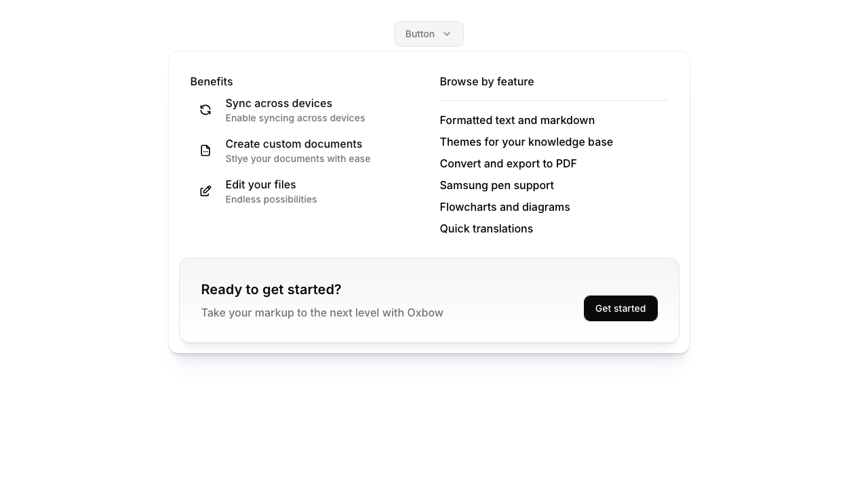
Task: Click the sync arrows icon
Action: click(x=205, y=110)
